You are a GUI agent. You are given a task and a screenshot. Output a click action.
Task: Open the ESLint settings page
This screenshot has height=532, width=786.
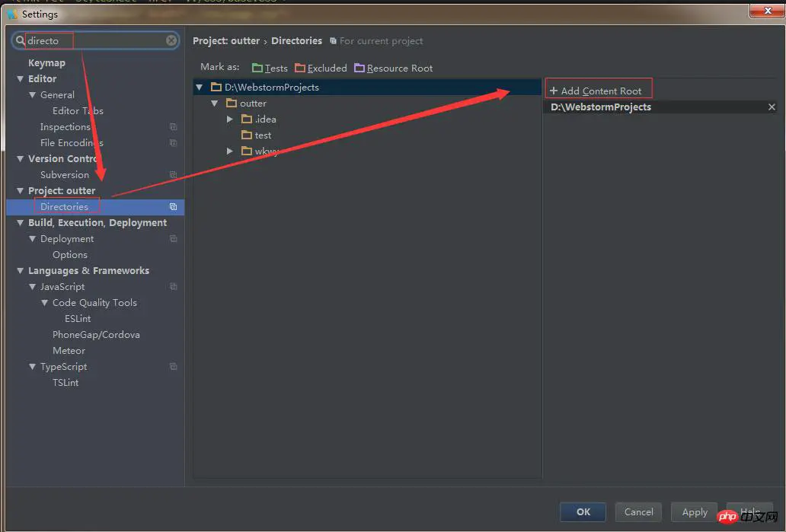click(78, 319)
